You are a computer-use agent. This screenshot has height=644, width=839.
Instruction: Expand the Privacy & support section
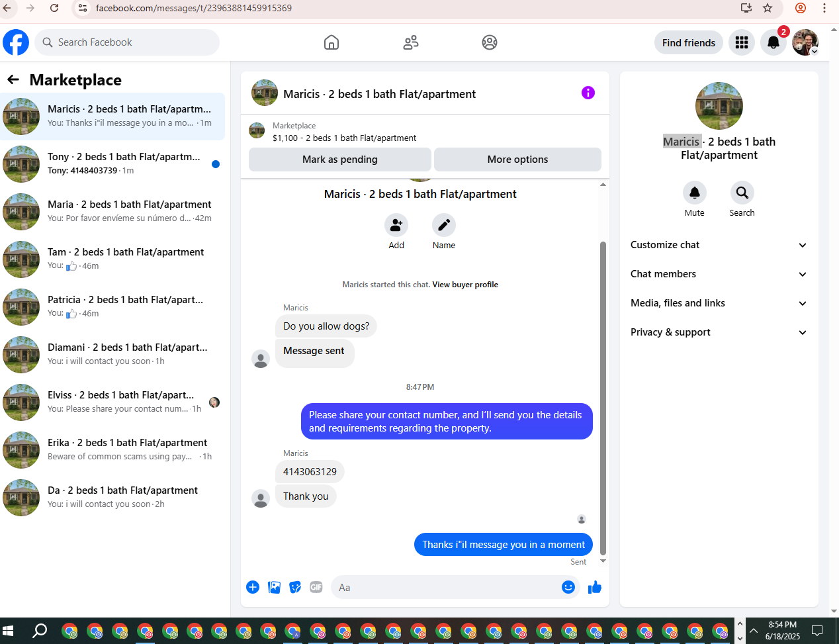pyautogui.click(x=719, y=332)
